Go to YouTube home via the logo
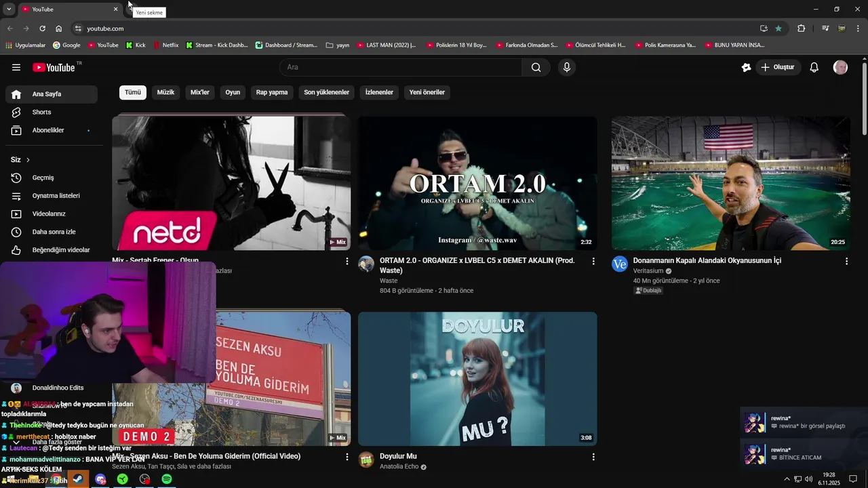This screenshot has height=488, width=868. pyautogui.click(x=54, y=67)
